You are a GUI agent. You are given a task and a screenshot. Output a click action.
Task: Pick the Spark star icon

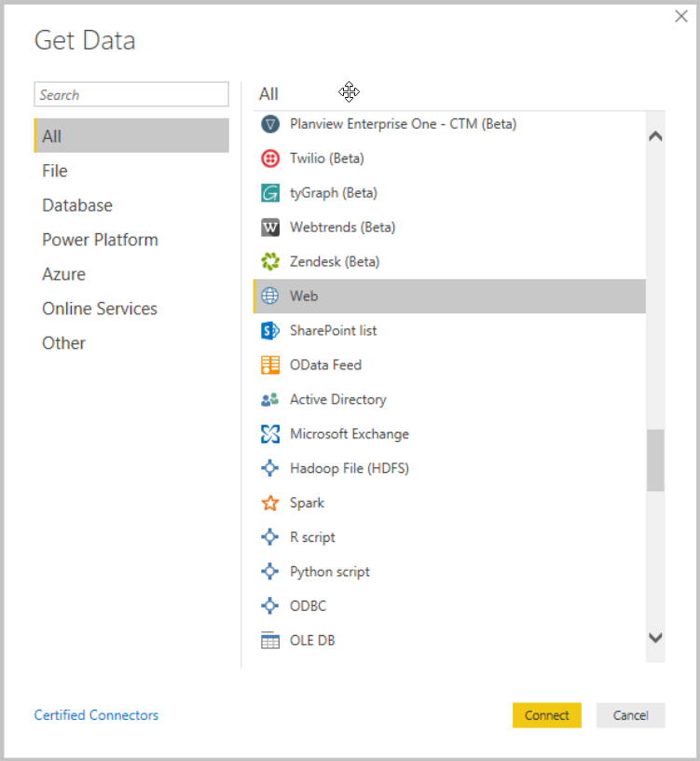tap(270, 504)
